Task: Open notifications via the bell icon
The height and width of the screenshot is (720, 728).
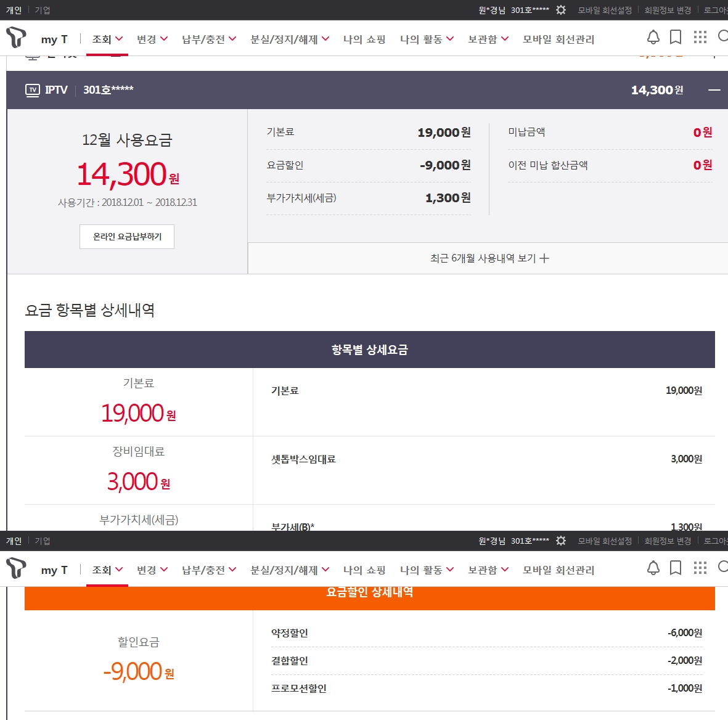Action: coord(653,38)
